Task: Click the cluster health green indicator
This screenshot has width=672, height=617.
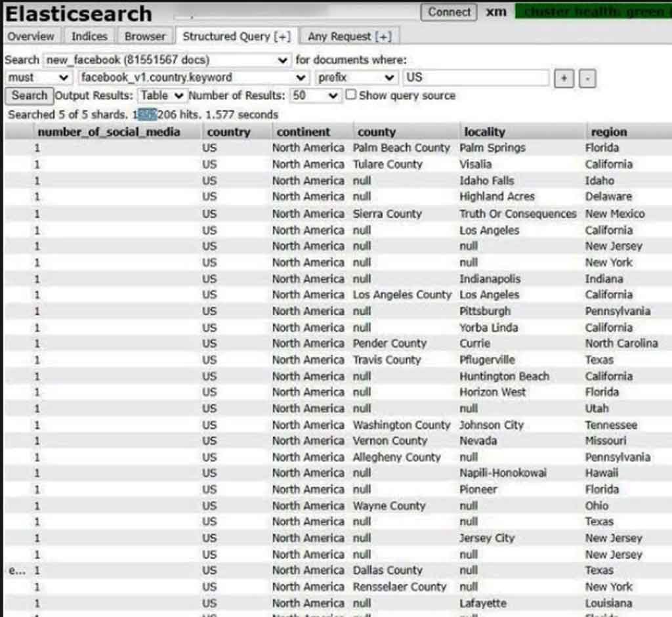Action: point(593,12)
